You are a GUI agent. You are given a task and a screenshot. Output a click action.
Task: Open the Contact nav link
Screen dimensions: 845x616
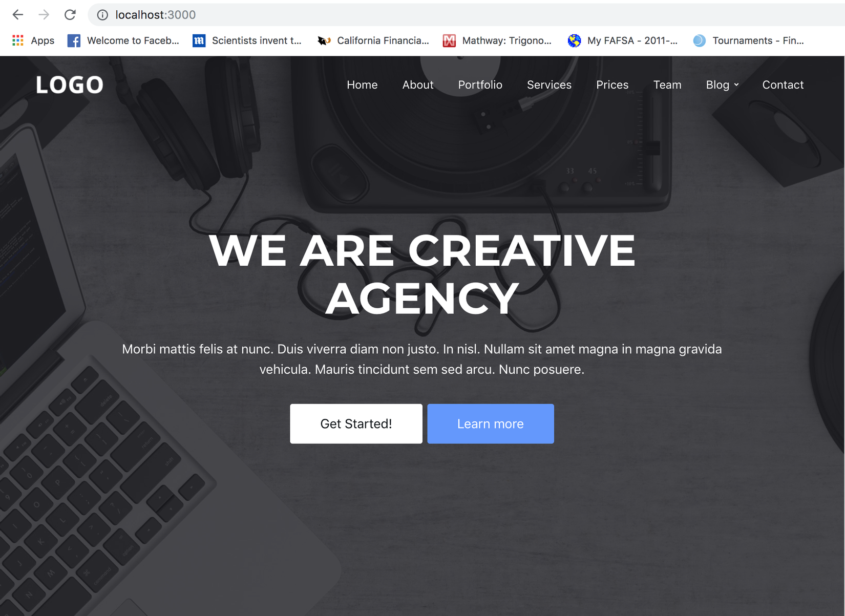tap(783, 85)
